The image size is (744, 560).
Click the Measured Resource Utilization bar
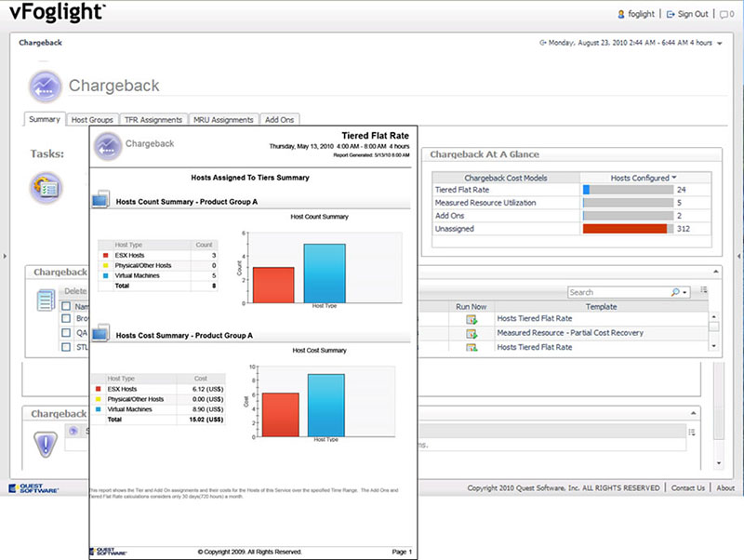click(628, 203)
